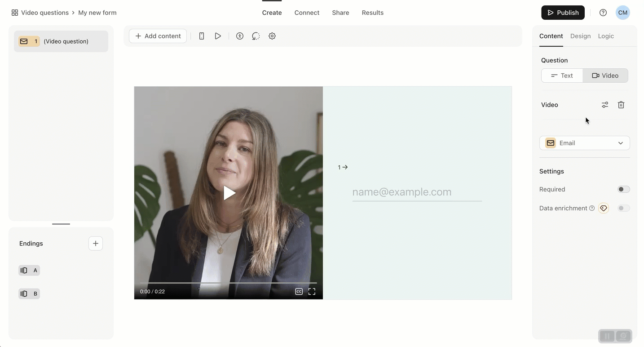Select ending A
The width and height of the screenshot is (644, 347).
click(29, 270)
